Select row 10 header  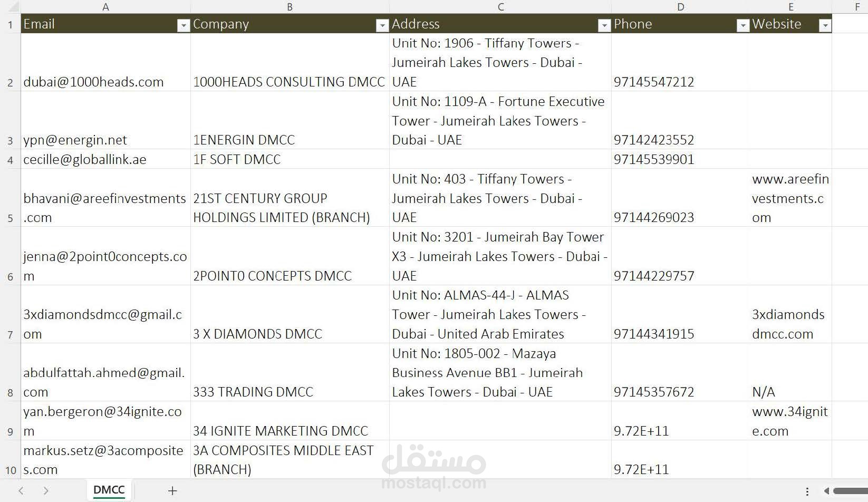[x=10, y=459]
